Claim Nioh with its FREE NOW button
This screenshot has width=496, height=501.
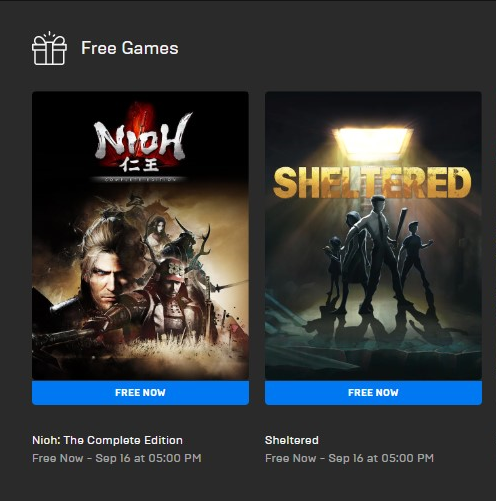pyautogui.click(x=140, y=393)
